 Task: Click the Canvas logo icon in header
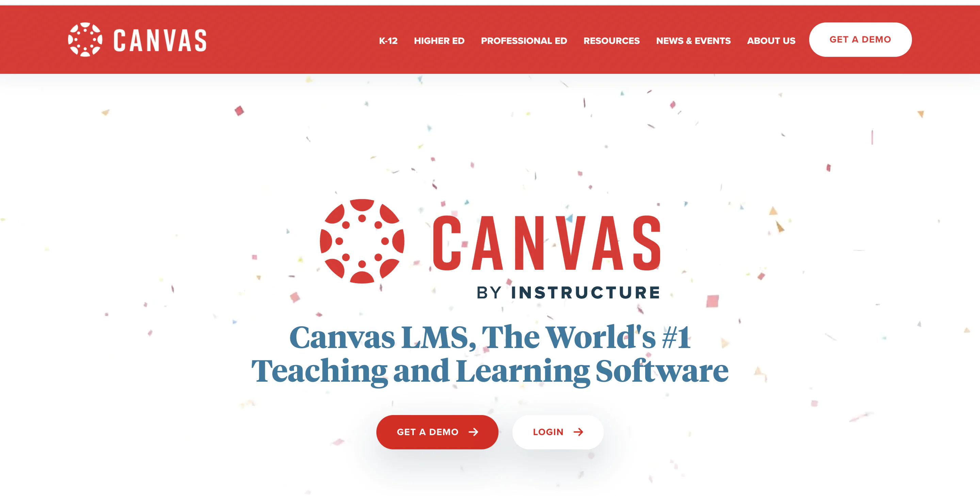pos(83,39)
